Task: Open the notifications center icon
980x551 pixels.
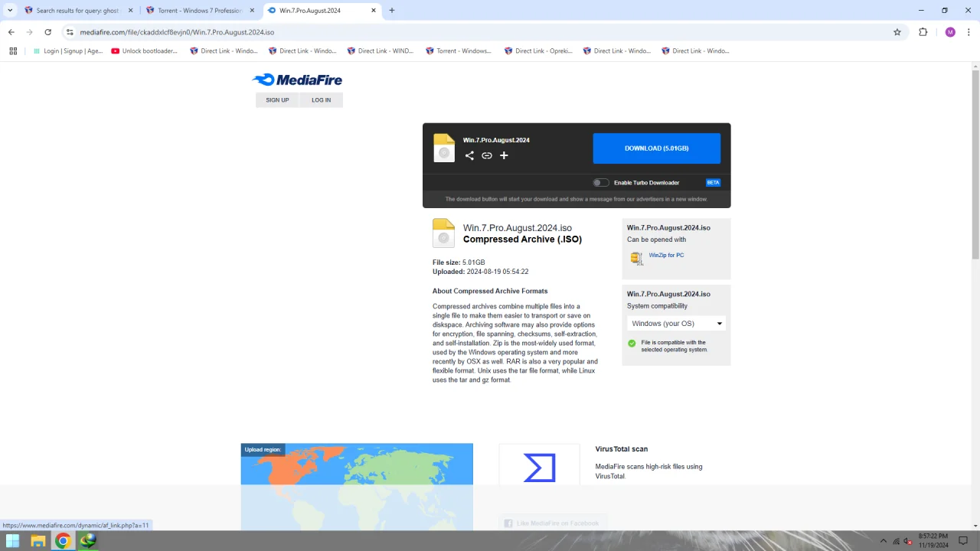Action: click(963, 541)
